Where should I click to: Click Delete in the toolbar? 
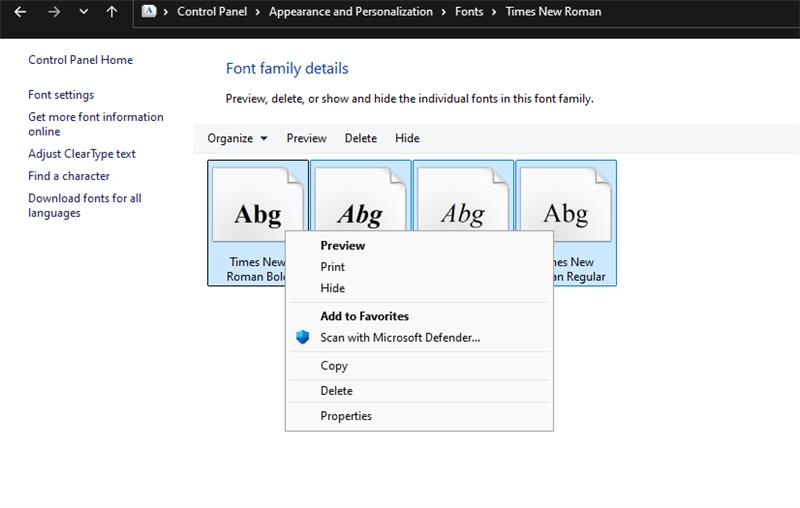pyautogui.click(x=361, y=138)
